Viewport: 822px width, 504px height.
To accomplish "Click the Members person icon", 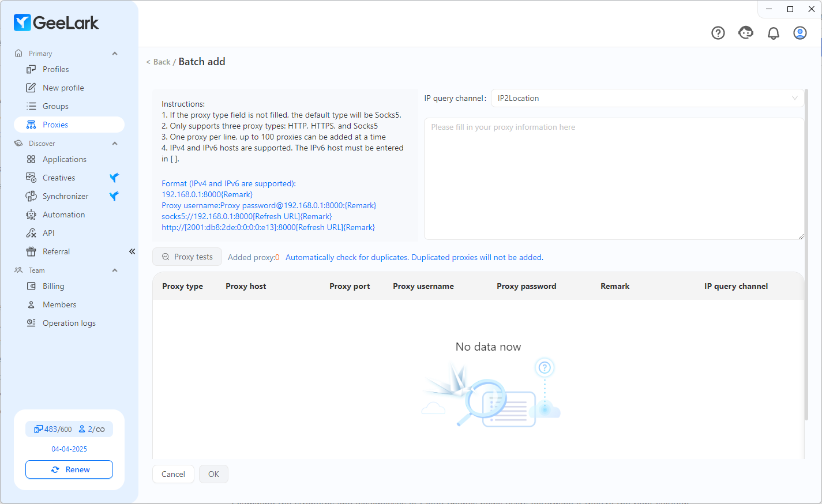I will pos(31,304).
